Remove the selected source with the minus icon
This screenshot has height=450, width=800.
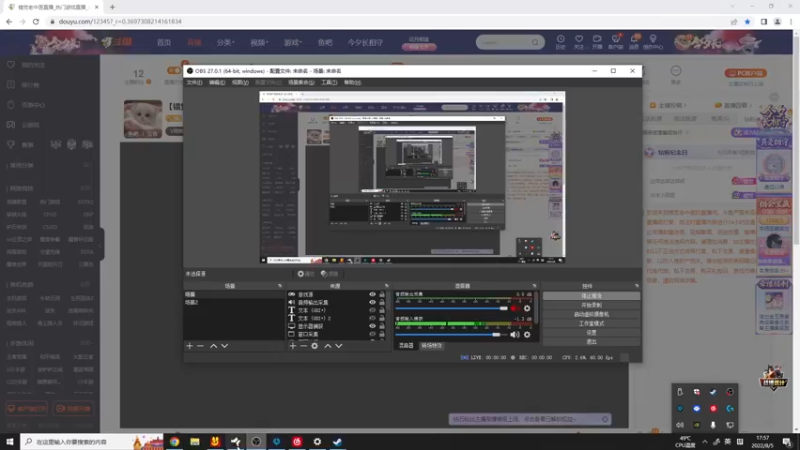pos(304,346)
